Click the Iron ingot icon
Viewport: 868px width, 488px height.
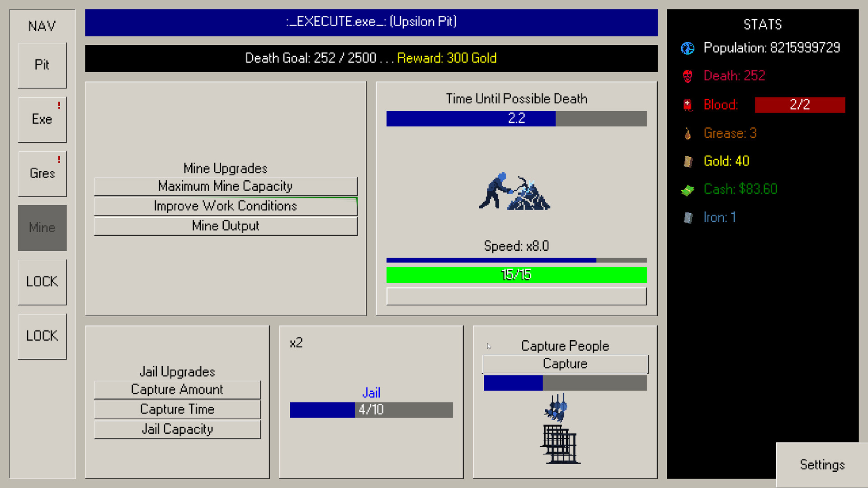pyautogui.click(x=688, y=218)
